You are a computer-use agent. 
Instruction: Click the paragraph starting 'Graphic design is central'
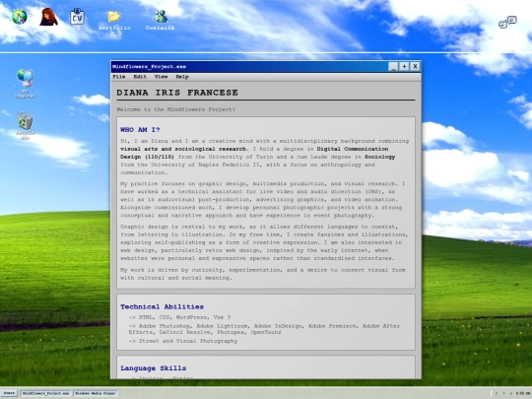pos(264,242)
